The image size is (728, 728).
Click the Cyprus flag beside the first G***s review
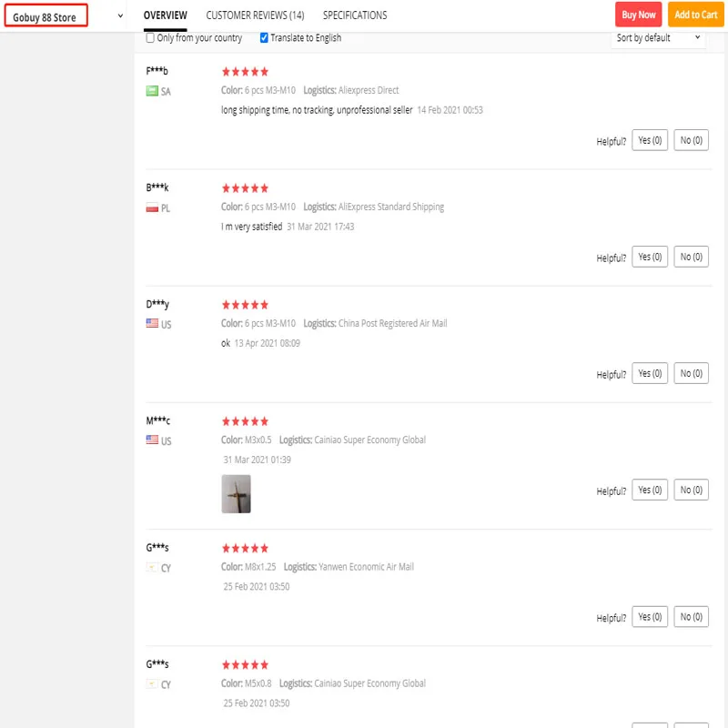pos(152,568)
